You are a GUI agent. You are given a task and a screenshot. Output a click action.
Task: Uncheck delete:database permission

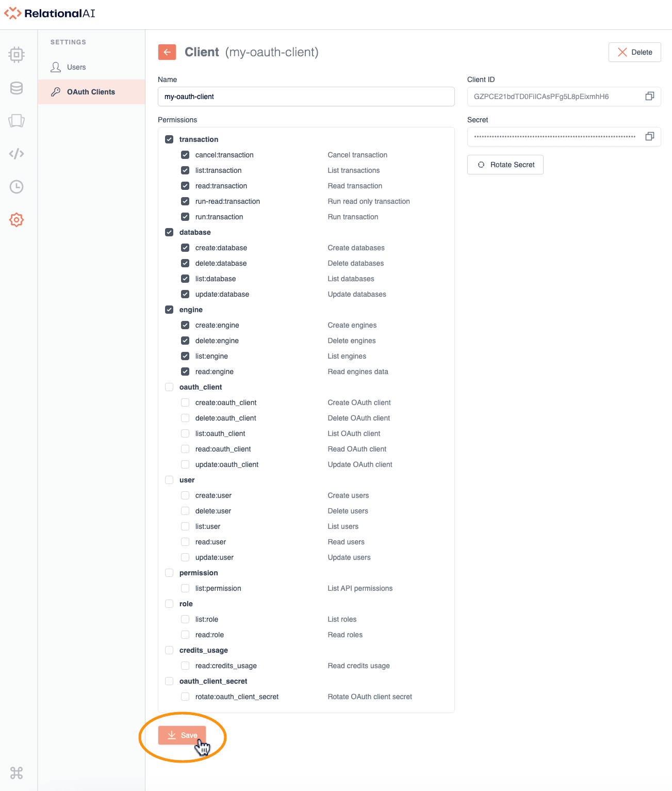[185, 263]
